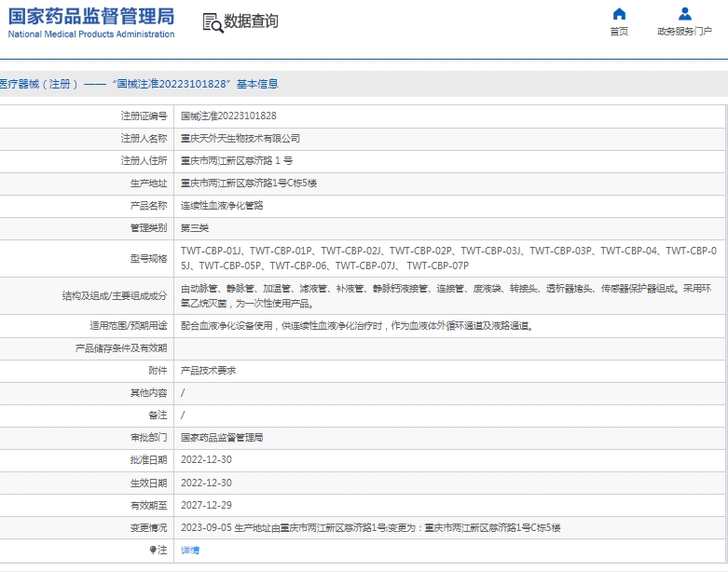Click the 批准日期 row label
728x572 pixels.
148,459
